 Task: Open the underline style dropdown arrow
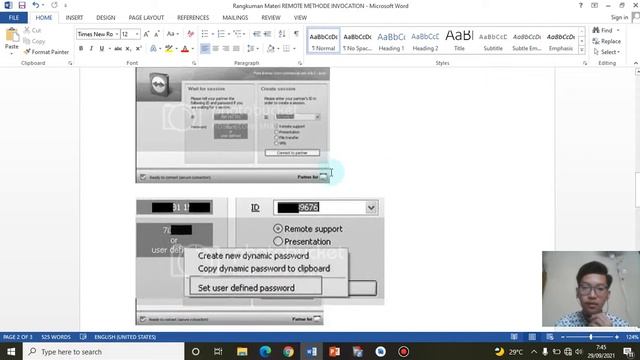pyautogui.click(x=109, y=49)
